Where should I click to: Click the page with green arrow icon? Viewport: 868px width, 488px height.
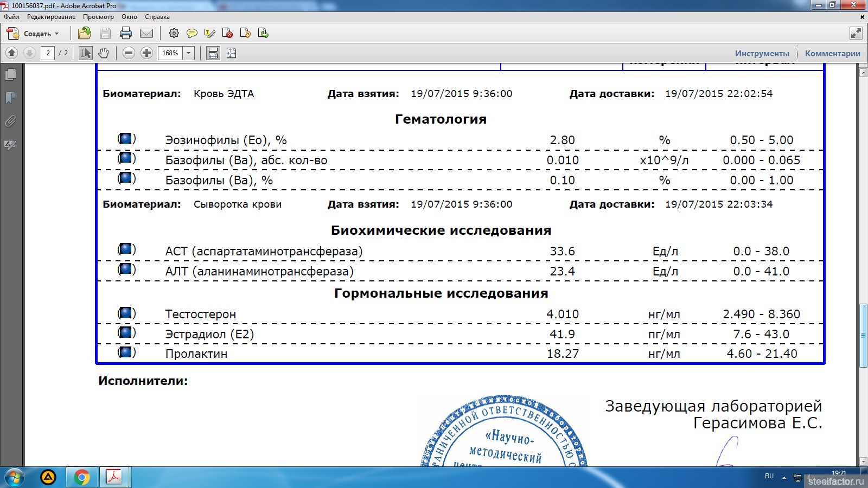point(263,33)
